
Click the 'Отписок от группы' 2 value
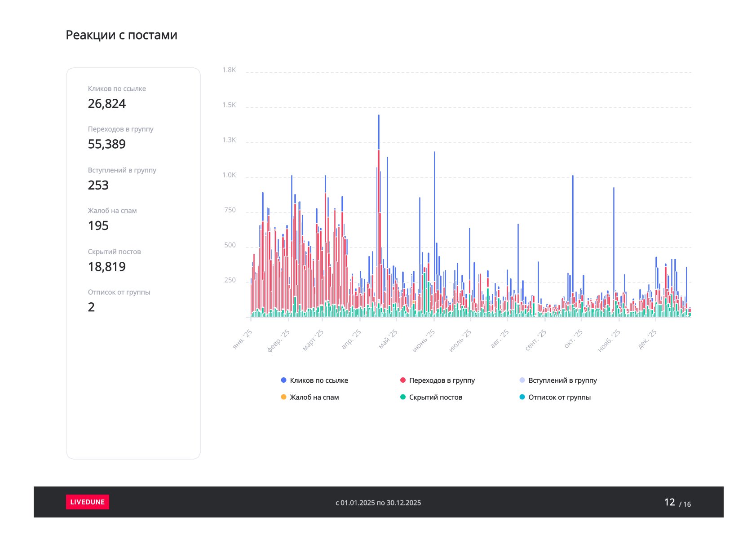click(x=91, y=307)
